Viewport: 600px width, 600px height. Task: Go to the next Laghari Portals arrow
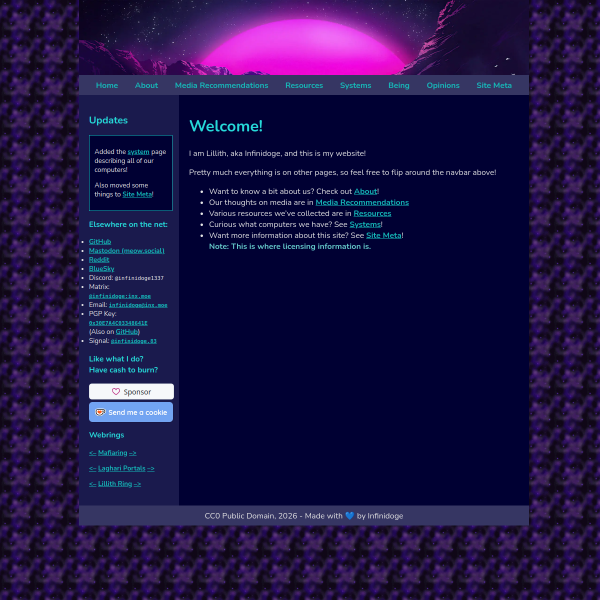pyautogui.click(x=151, y=468)
